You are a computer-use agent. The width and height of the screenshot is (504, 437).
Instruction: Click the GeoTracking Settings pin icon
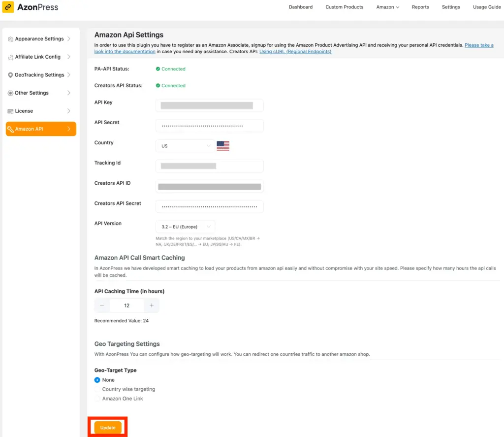click(x=10, y=75)
